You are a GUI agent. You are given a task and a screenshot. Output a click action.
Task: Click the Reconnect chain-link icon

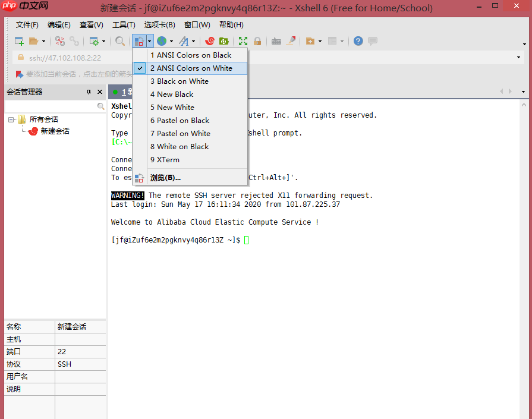click(x=74, y=41)
